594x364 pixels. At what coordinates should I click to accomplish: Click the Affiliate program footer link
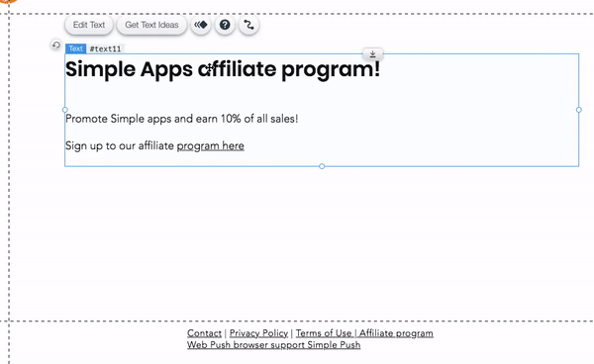tap(396, 333)
